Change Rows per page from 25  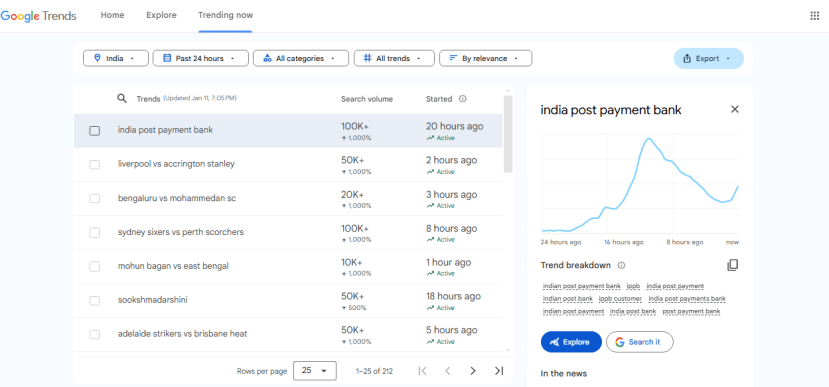[315, 371]
